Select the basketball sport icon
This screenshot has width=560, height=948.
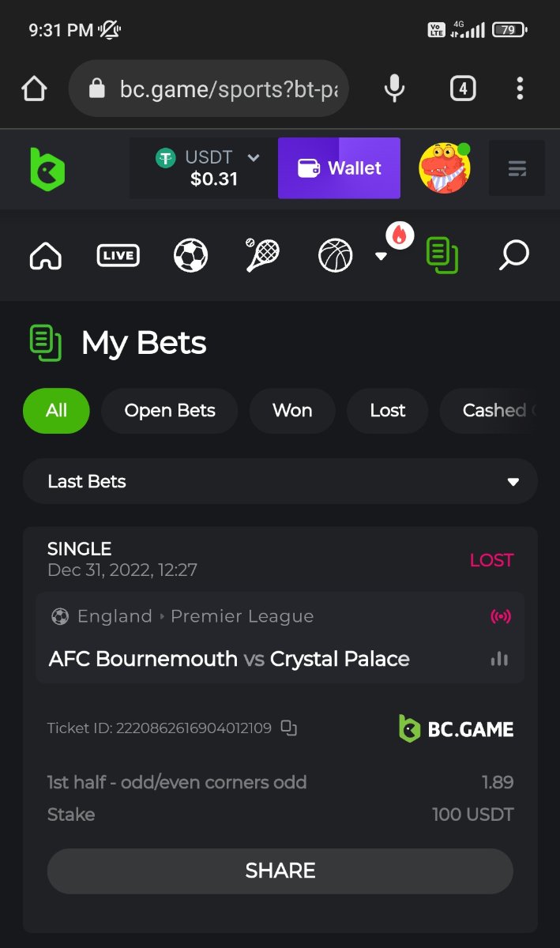[x=335, y=255]
